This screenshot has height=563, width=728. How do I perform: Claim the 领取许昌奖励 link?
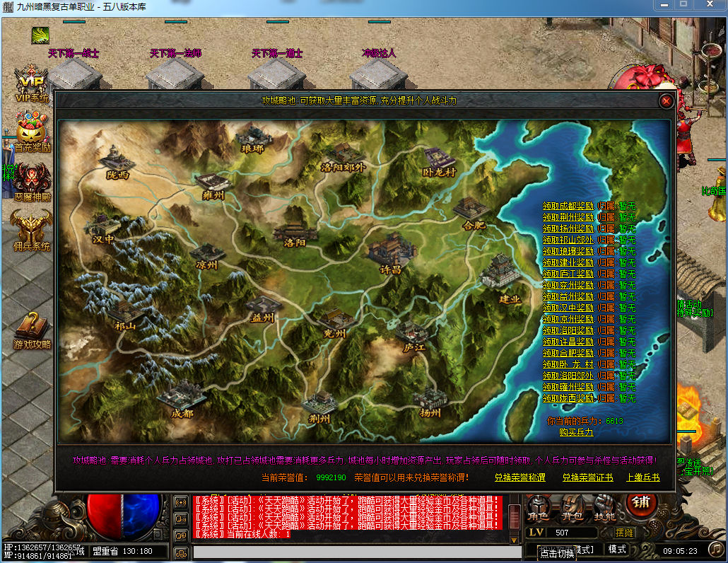(568, 342)
